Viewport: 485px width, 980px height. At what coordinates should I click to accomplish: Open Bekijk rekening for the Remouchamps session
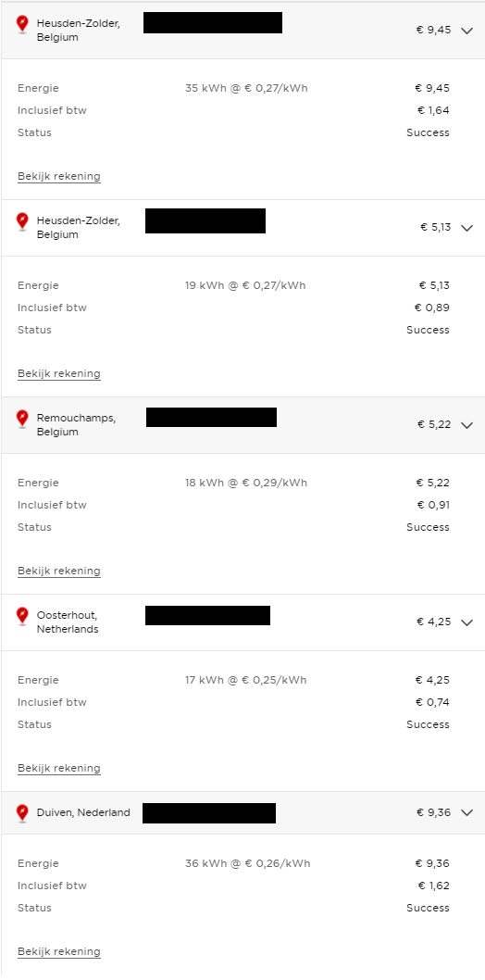59,571
